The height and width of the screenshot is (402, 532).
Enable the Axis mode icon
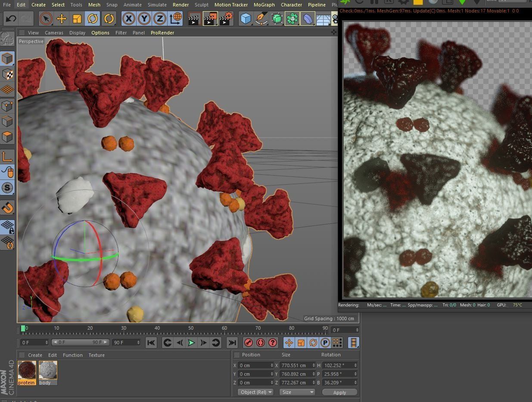(7, 156)
